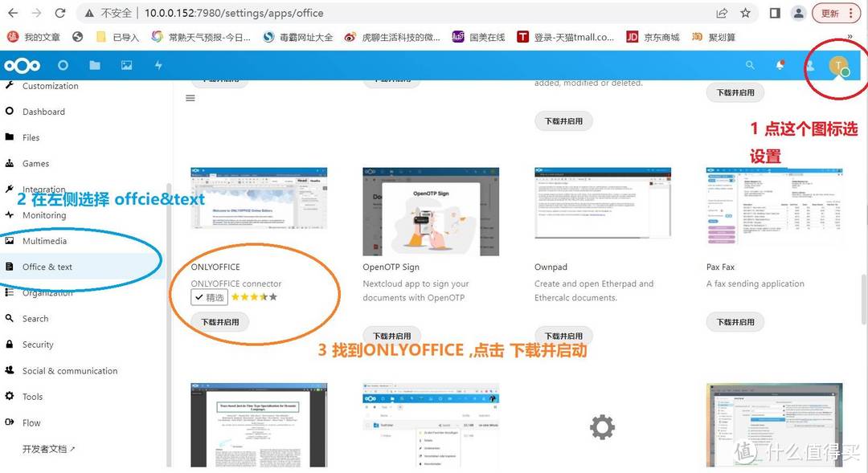Download and enable ONLYOFFICE app
Image resolution: width=868 pixels, height=473 pixels.
pyautogui.click(x=219, y=322)
